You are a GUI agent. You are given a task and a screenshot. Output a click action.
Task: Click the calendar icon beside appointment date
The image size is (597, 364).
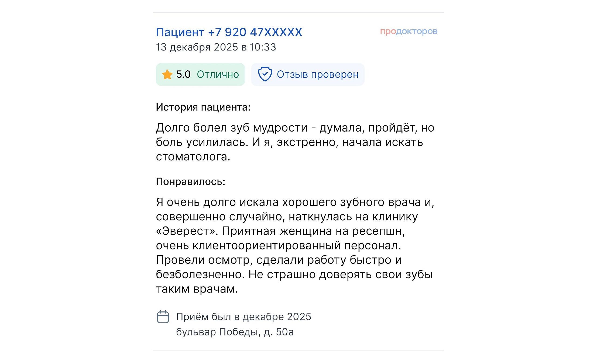(163, 317)
